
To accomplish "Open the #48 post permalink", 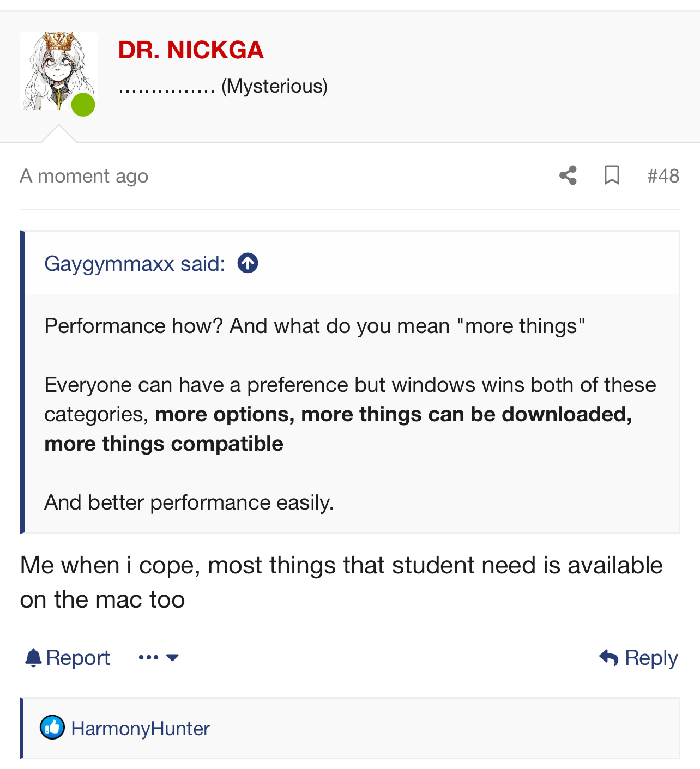I will point(663,176).
